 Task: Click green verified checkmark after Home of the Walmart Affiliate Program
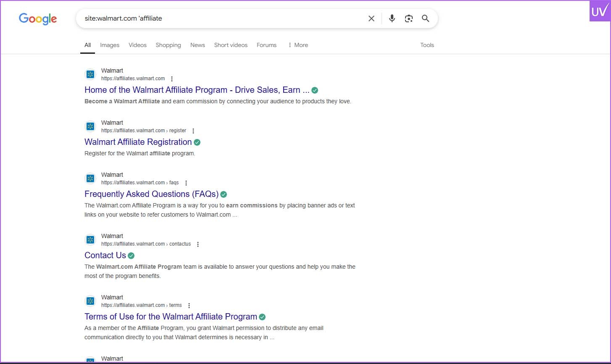pyautogui.click(x=315, y=90)
